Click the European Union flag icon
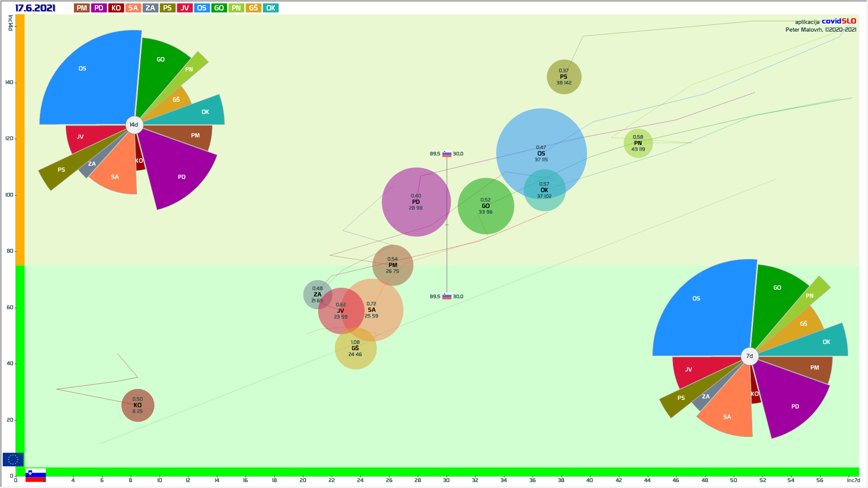Screen dimensions: 868x488 13,460
